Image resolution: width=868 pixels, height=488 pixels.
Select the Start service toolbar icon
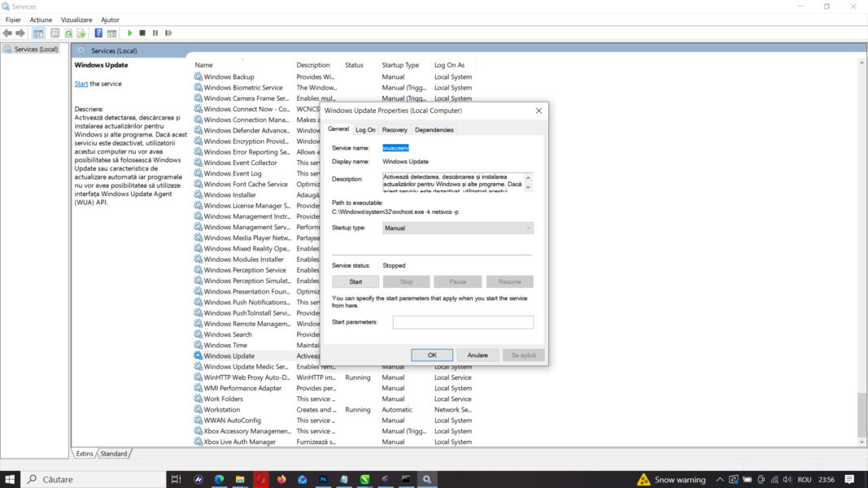click(x=130, y=33)
